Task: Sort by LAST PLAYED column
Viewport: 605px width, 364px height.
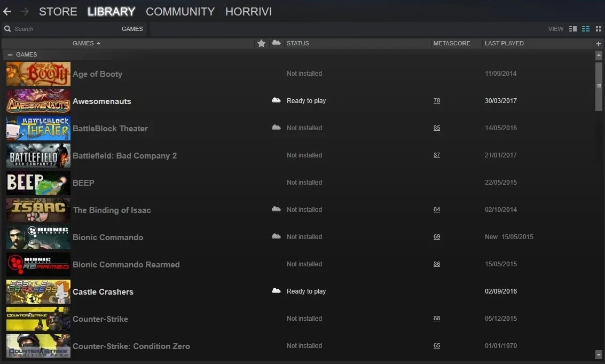Action: click(504, 43)
